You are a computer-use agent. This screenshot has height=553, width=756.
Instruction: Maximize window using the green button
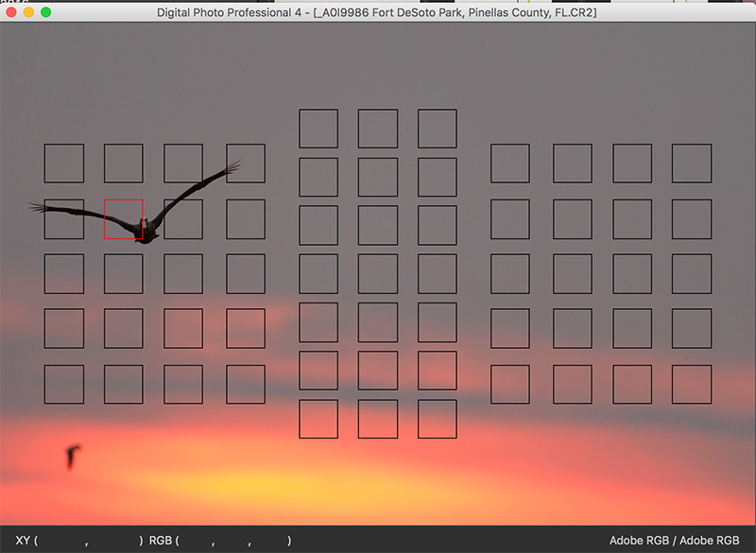click(45, 12)
